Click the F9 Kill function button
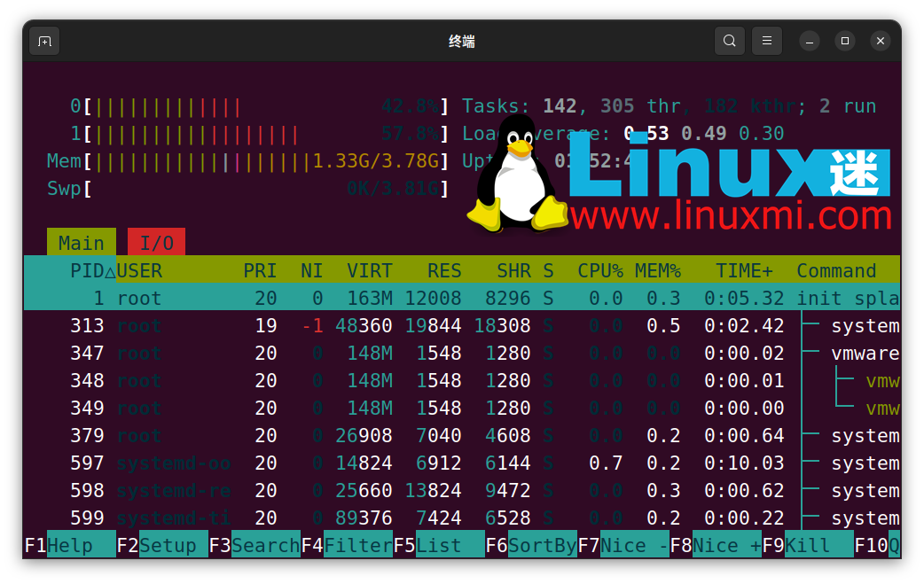This screenshot has height=584, width=924. coord(809,546)
